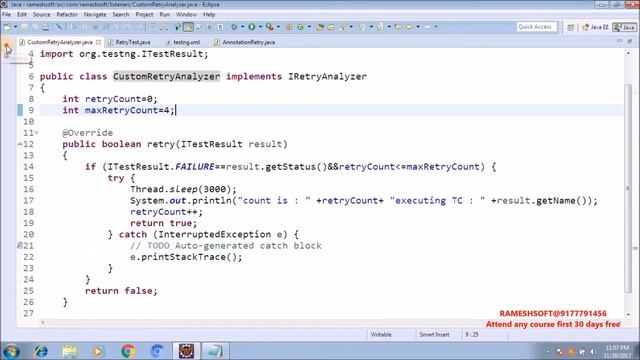640x360 pixels.
Task: Open the Project menu
Action: tap(144, 14)
